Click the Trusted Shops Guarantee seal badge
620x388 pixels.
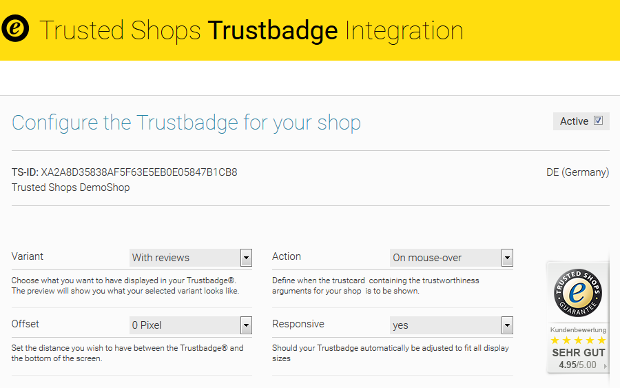click(578, 293)
